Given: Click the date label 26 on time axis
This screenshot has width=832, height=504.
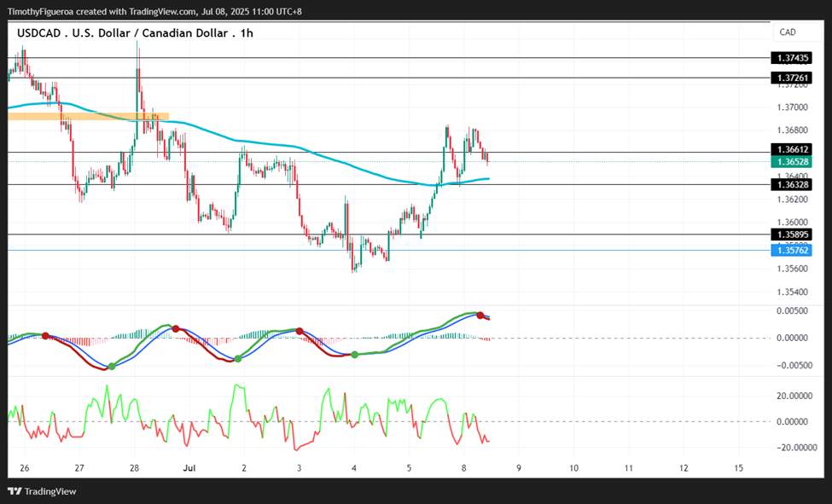Looking at the screenshot, I should pyautogui.click(x=25, y=468).
